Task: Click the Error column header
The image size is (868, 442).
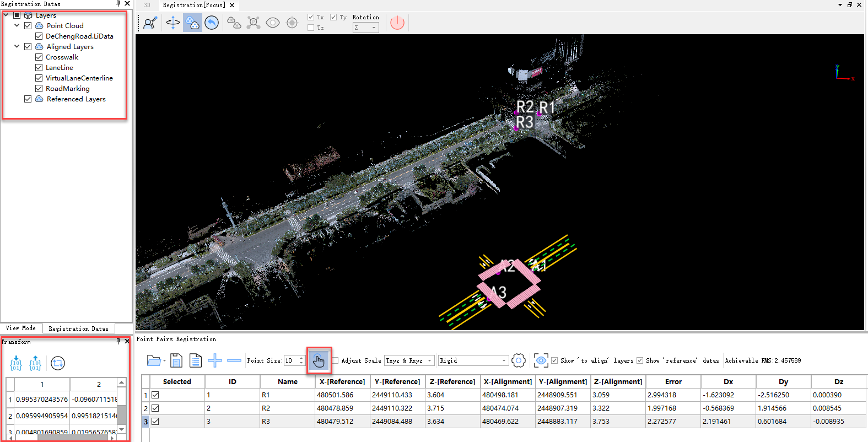Action: (x=673, y=381)
